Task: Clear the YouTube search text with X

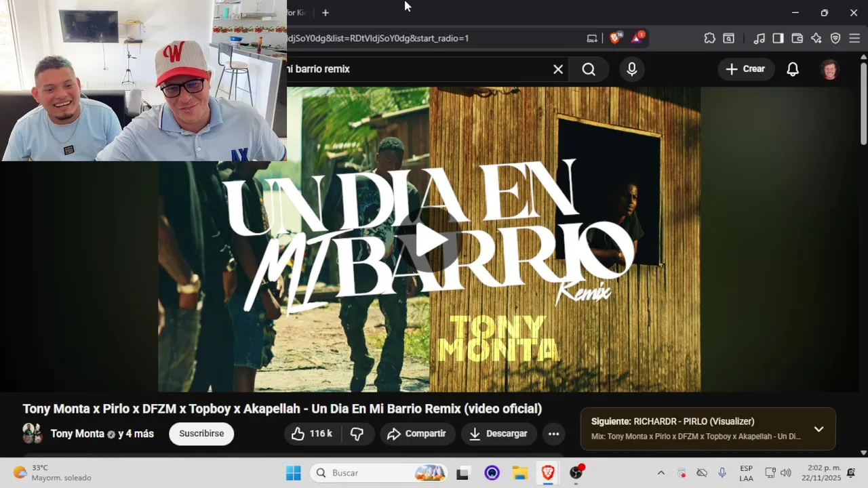Action: pos(558,69)
